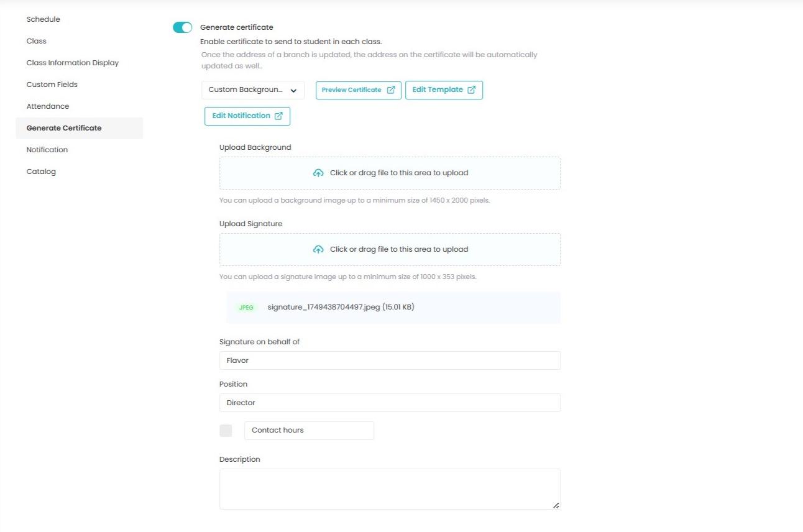Screen dimensions: 803x532
Task: Switch to Notification sidebar item
Action: (47, 150)
